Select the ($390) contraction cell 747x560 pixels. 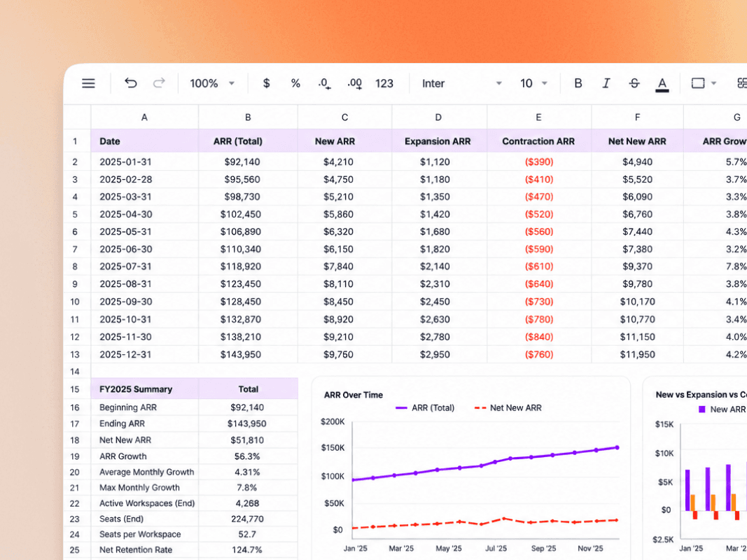(x=538, y=162)
